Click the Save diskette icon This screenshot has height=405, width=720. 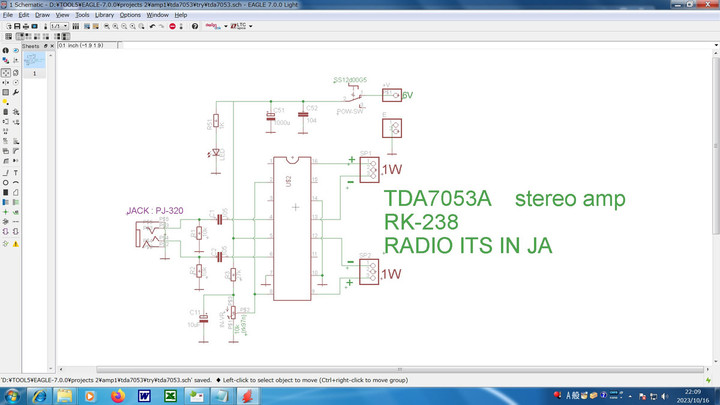(x=16, y=26)
